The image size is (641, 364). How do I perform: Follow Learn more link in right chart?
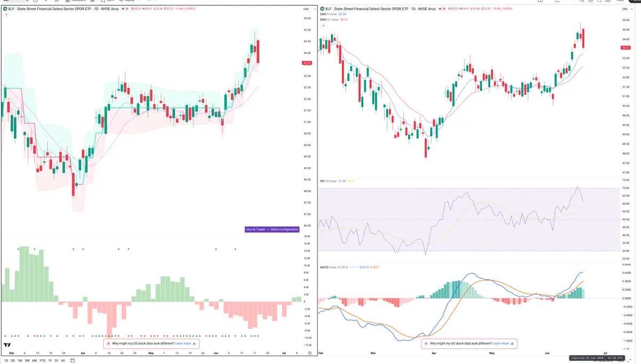(x=501, y=344)
